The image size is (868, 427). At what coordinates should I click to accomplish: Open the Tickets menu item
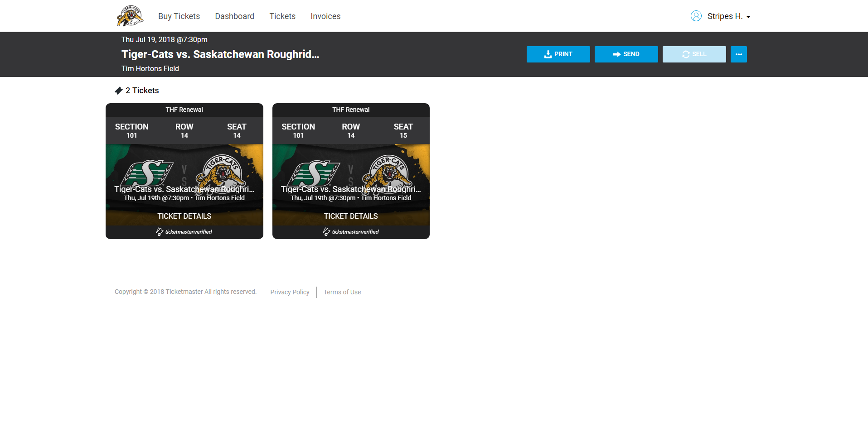282,16
